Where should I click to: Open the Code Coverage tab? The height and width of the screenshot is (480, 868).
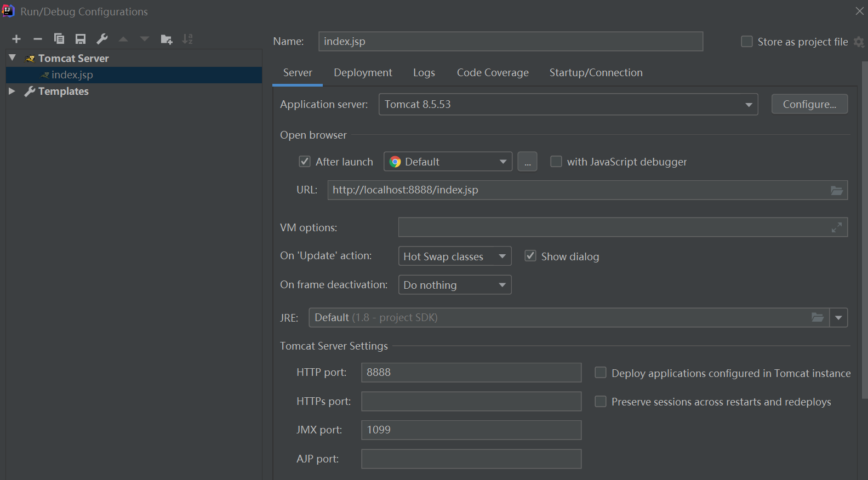[493, 73]
